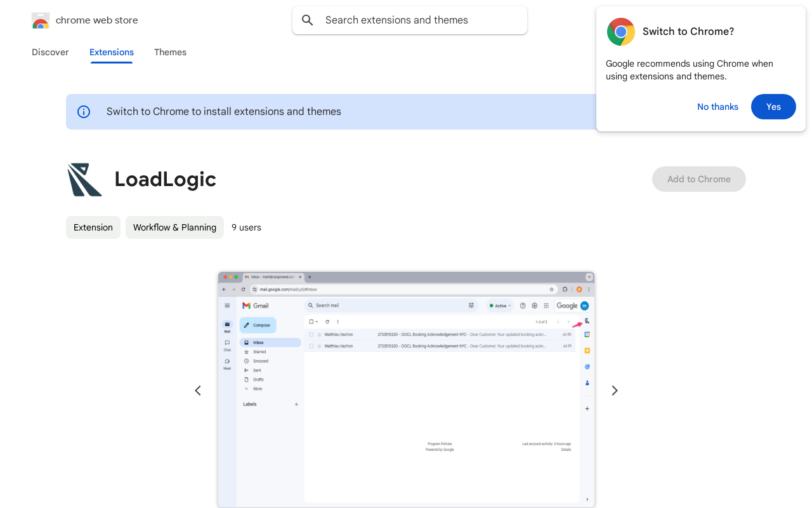Show the previous screenshot with left arrow
This screenshot has height=508, width=812.
(x=198, y=391)
